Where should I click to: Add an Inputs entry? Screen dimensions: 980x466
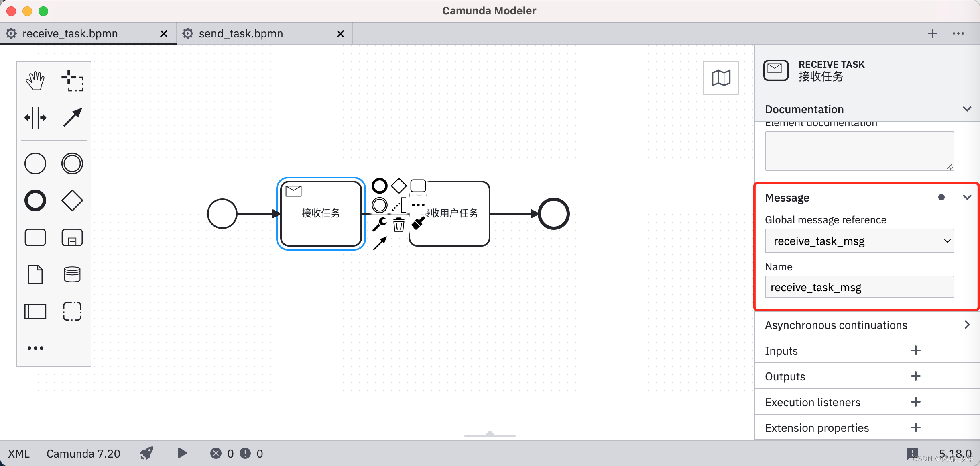(916, 350)
